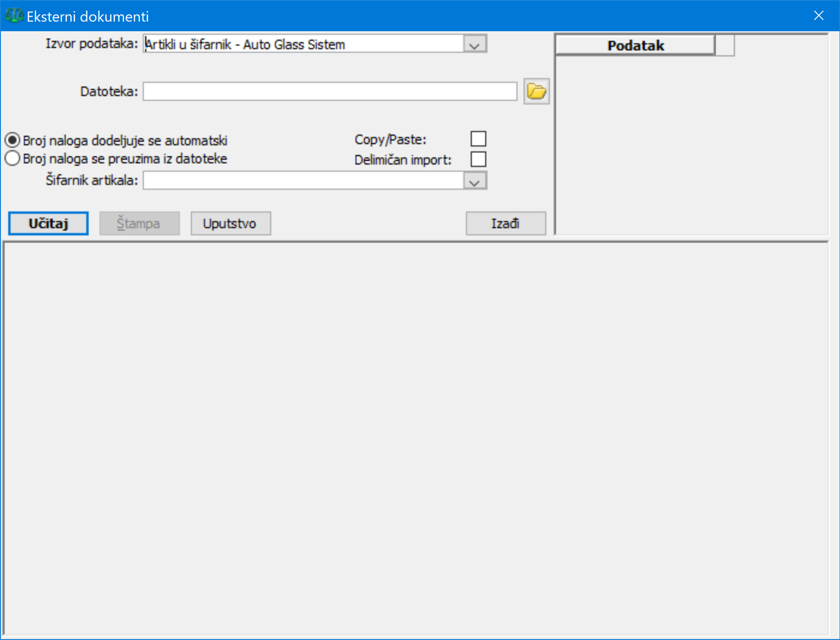This screenshot has width=840, height=640.
Task: Click the blank header next to Podatak
Action: point(725,46)
